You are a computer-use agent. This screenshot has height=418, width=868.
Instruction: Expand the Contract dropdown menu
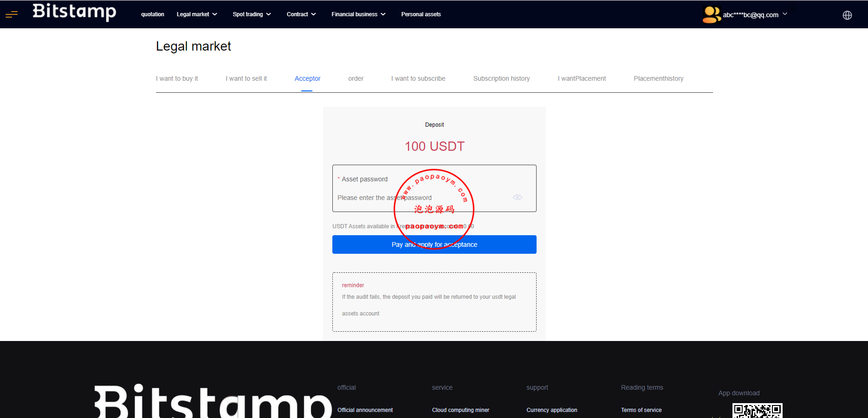[x=301, y=14]
